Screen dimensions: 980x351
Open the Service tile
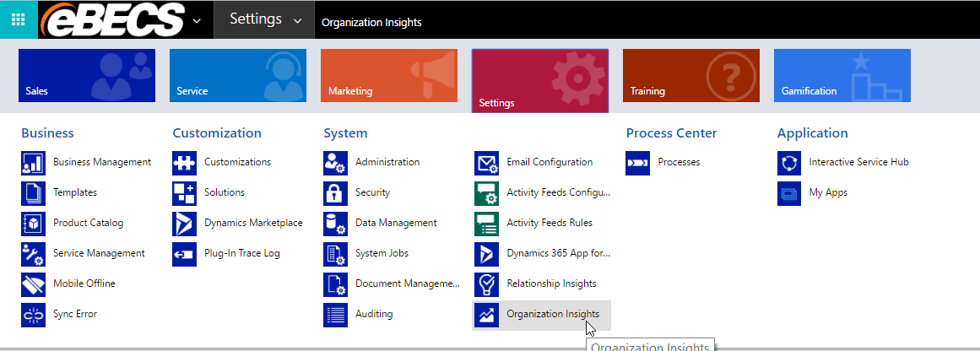[238, 76]
